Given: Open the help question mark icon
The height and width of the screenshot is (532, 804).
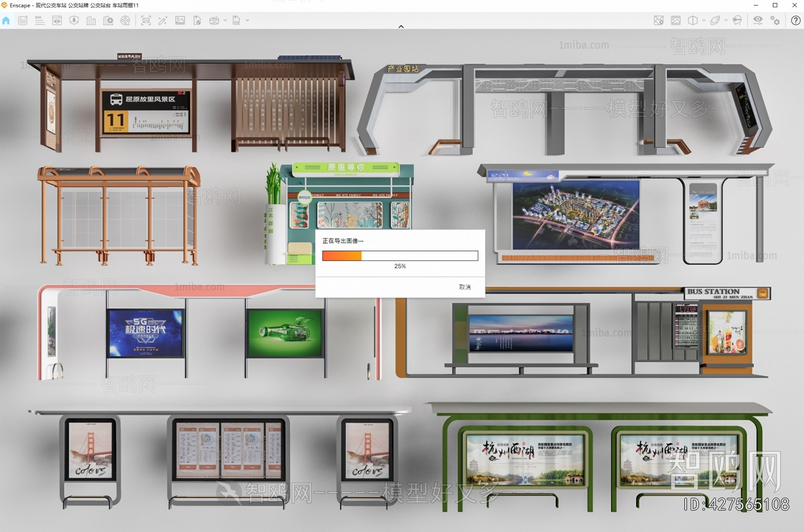Looking at the screenshot, I should pos(796,21).
